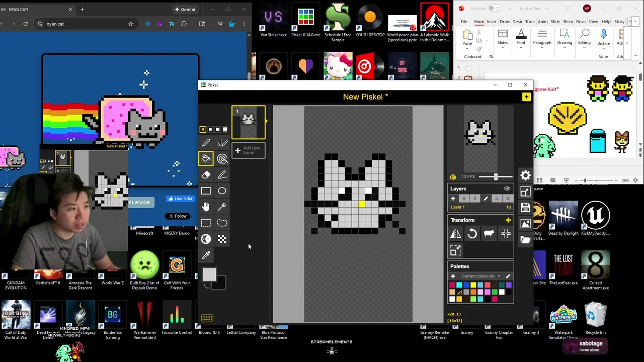Open the Help tab in PowerPoint

606,22
